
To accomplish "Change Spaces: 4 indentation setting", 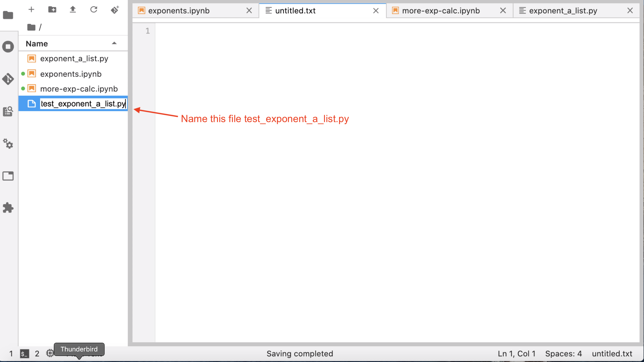I will coord(563,354).
